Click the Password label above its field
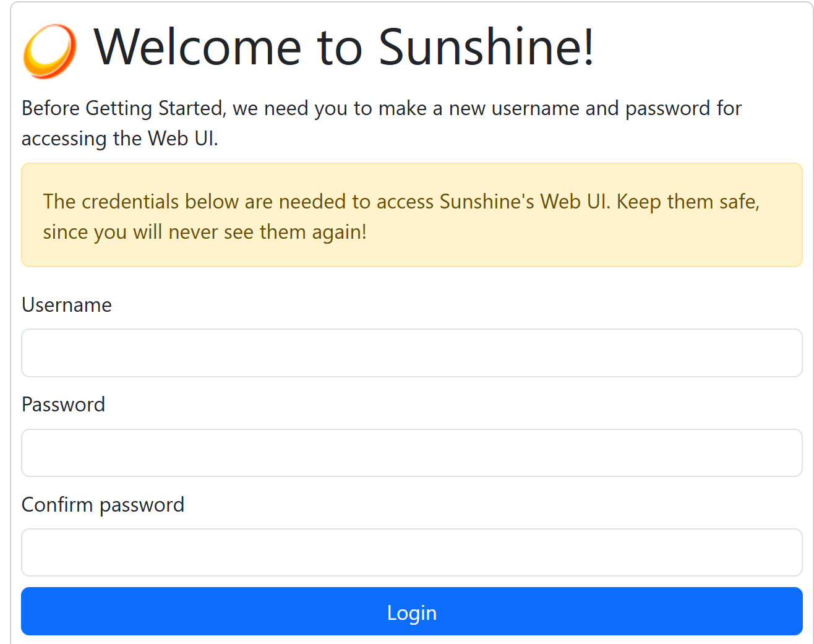The image size is (814, 644). pyautogui.click(x=63, y=404)
